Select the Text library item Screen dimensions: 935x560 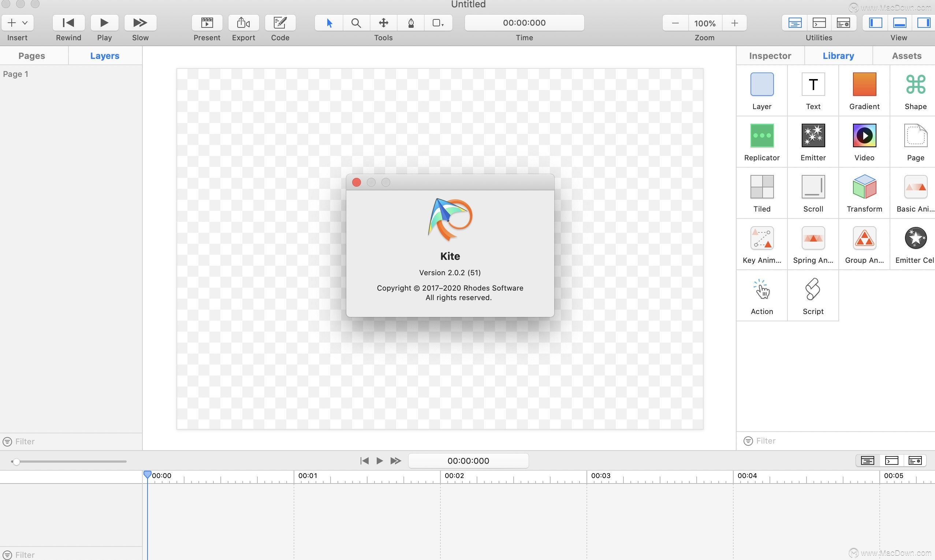[x=813, y=90]
